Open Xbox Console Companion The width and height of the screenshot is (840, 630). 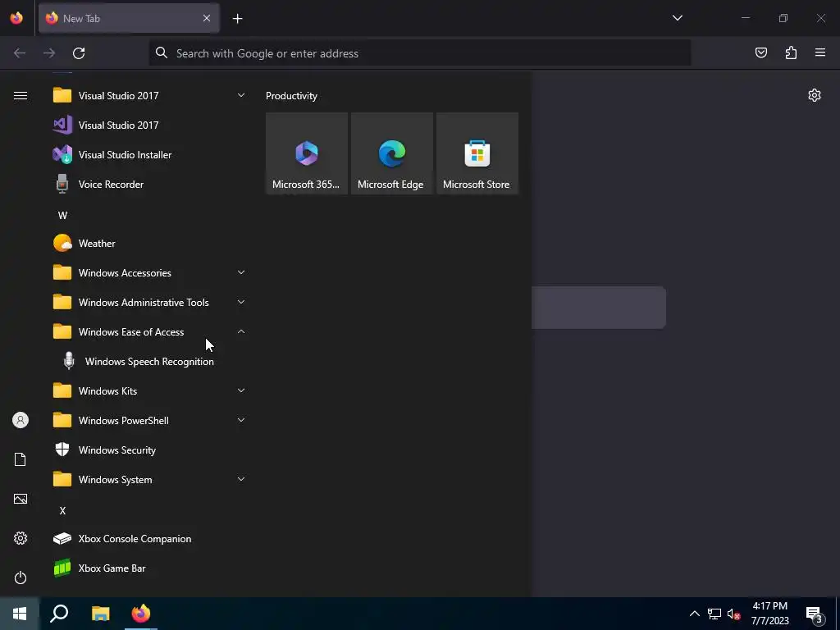148,539
